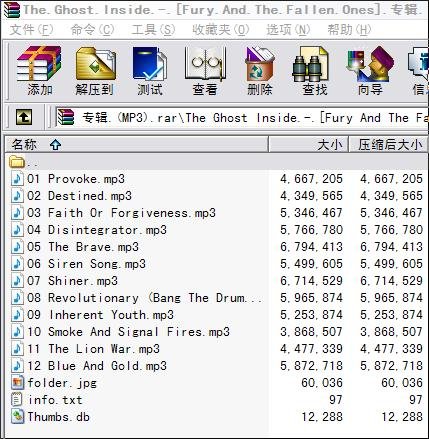Select the Thumbs.db file name
Screen dimensions: 429x439
[x=58, y=417]
